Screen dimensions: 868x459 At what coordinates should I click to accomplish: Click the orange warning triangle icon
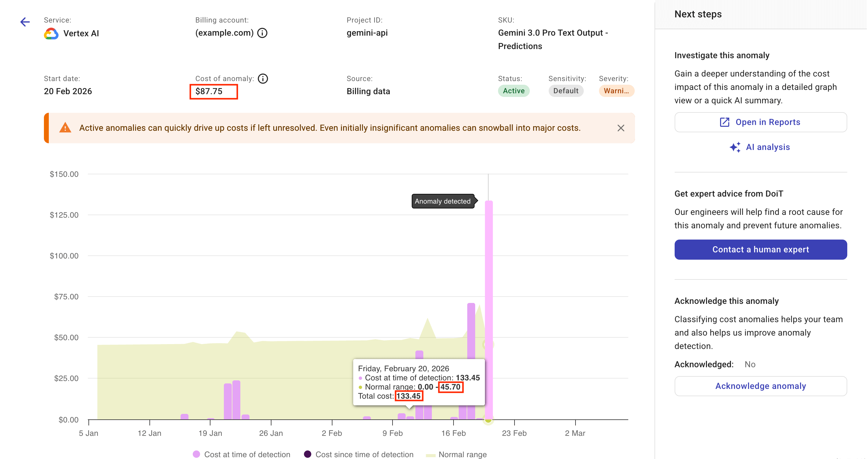click(x=65, y=128)
